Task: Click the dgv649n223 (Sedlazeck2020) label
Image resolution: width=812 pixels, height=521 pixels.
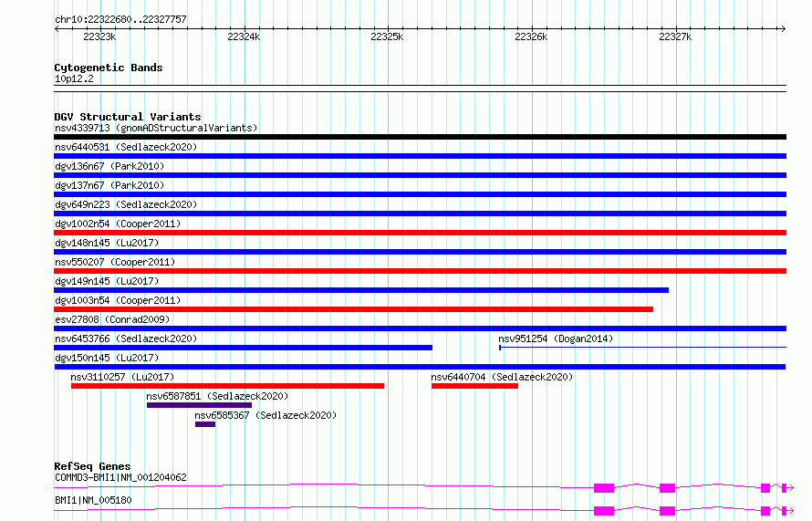Action: click(126, 204)
